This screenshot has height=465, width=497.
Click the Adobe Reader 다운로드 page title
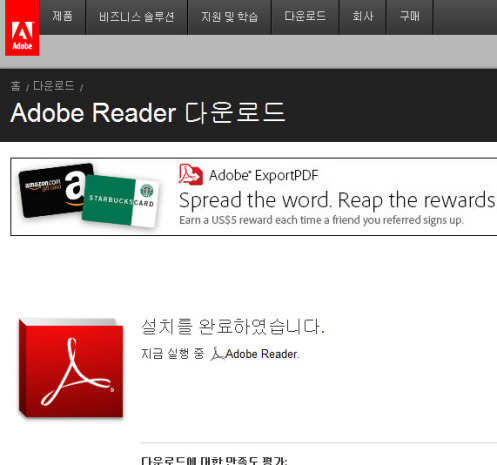tap(148, 113)
